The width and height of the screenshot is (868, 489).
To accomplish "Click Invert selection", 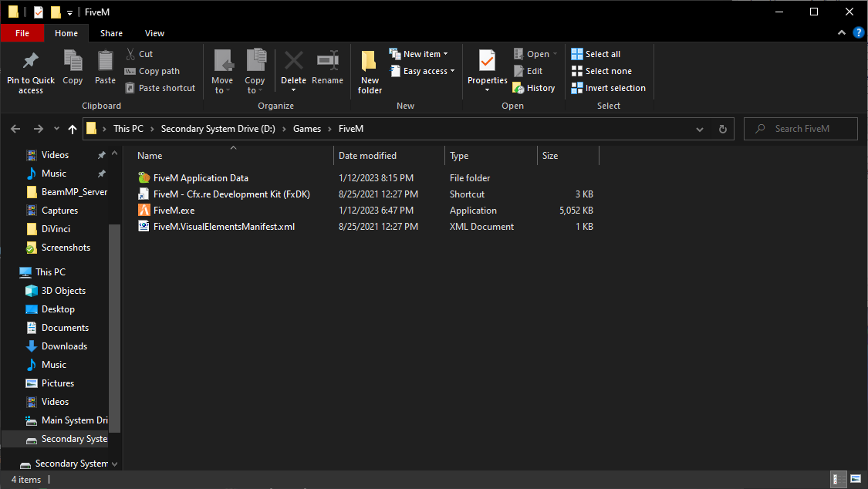I will pos(609,88).
